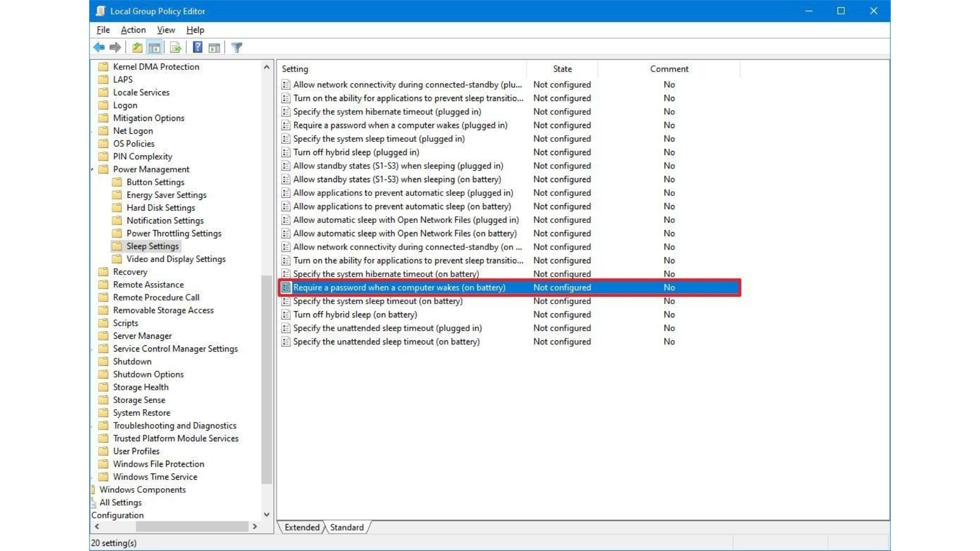The image size is (980, 551).
Task: Select Video and Display Settings folder
Action: coord(176,259)
